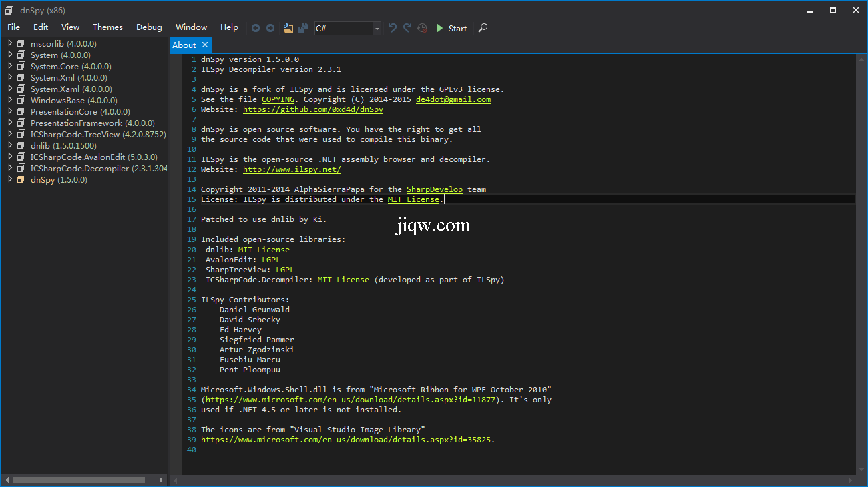
Task: Follow the github.com/0xd4d/dnSpy link
Action: pos(312,109)
